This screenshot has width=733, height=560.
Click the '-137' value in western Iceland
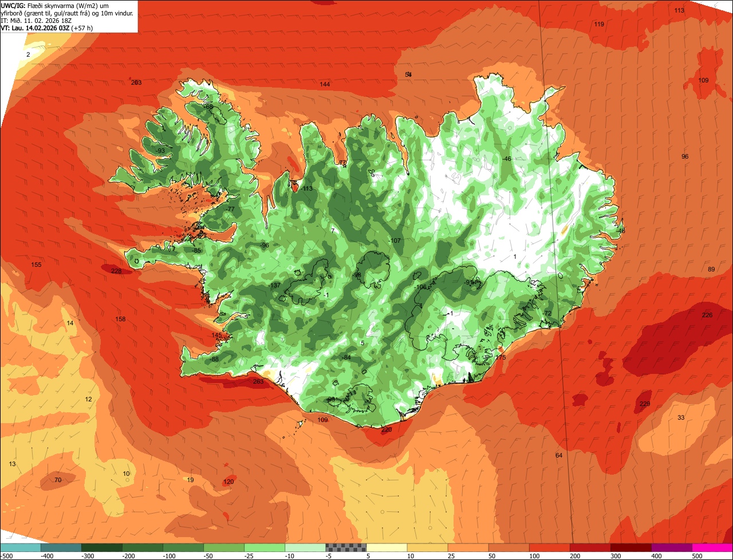click(x=275, y=286)
